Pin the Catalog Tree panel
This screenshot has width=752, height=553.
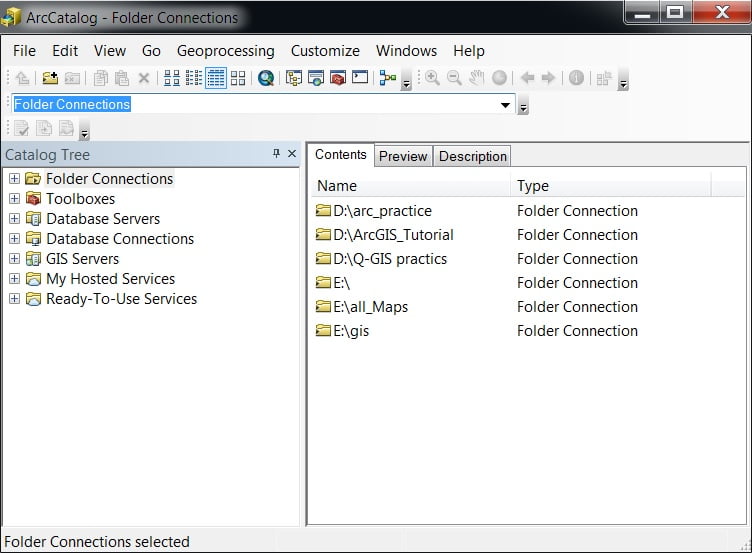[276, 153]
